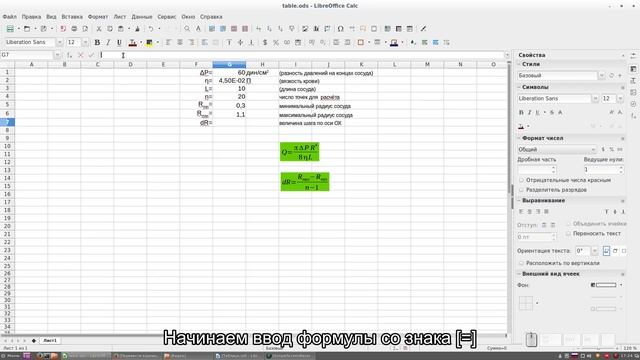
Task: Collapse the Выравнивание section
Action: [519, 201]
